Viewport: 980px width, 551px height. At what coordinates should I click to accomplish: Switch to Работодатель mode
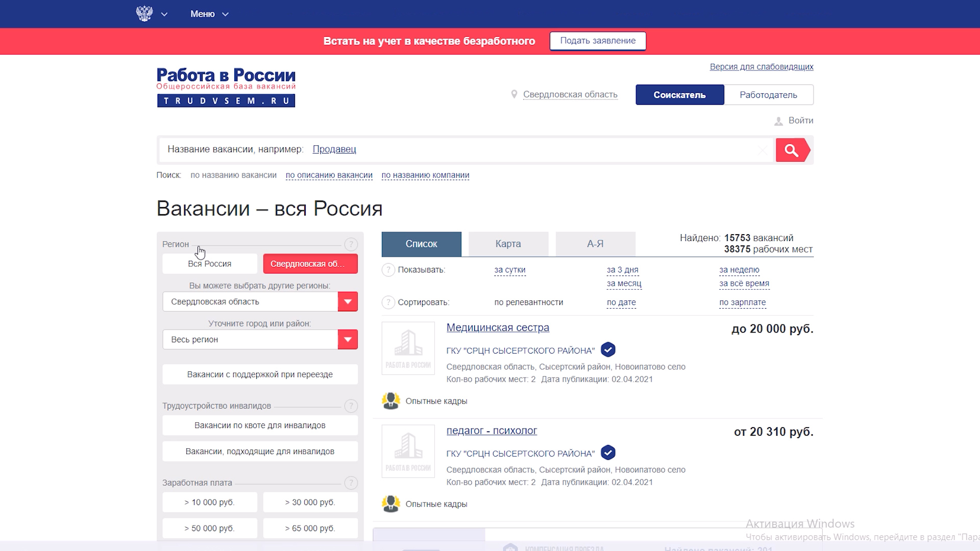(768, 95)
